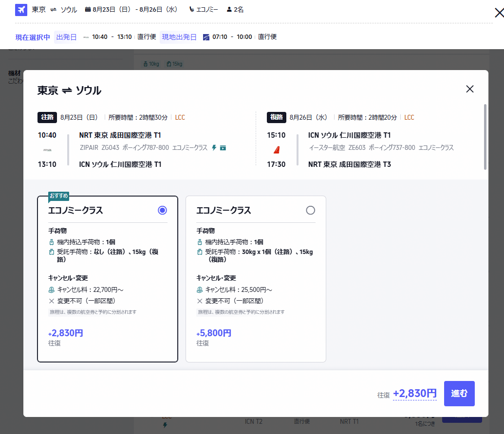Click 8月23日（日）- 8月26日（水）date range
This screenshot has height=434, width=504.
coord(135,10)
